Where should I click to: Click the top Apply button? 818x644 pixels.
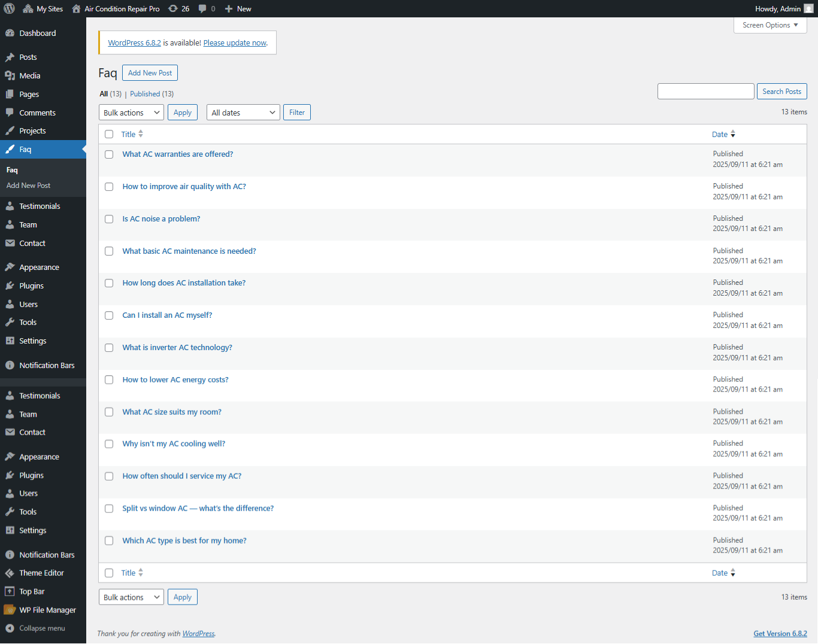tap(183, 113)
